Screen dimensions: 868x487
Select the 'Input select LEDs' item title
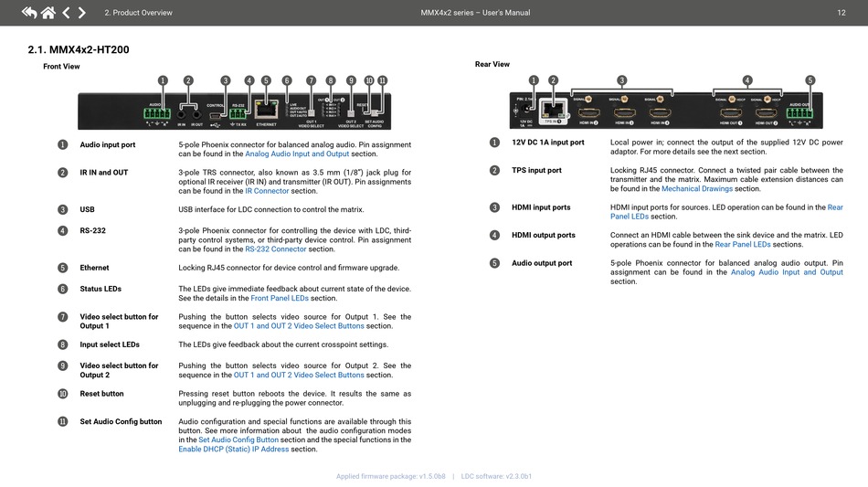(x=110, y=344)
